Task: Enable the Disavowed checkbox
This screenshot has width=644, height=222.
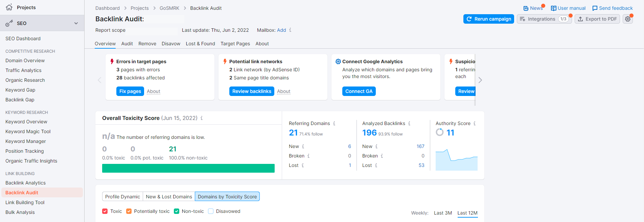Action: [211, 211]
